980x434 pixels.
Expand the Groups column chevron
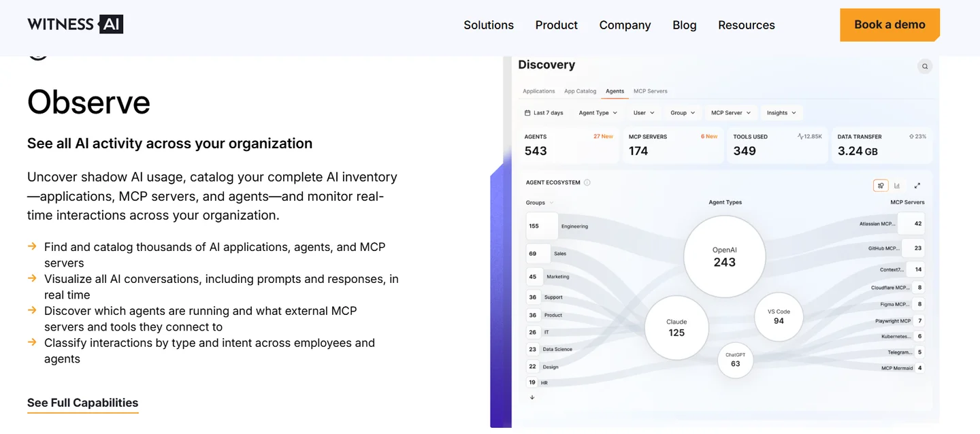[x=551, y=203]
